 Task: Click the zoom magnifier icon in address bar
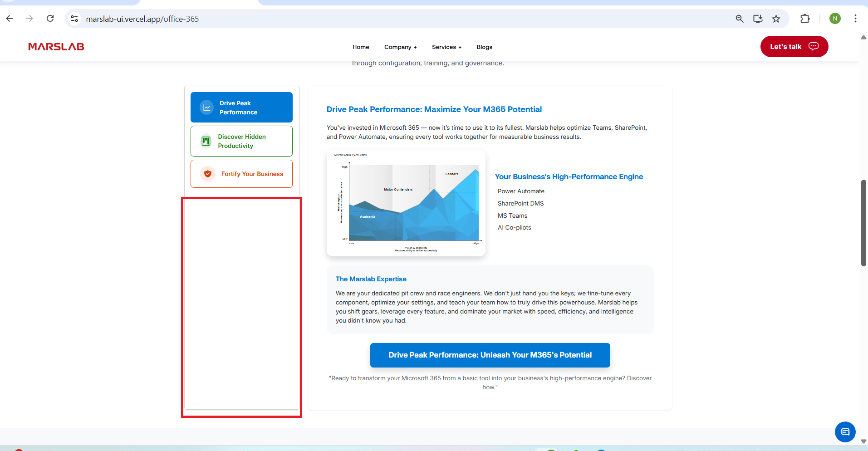click(740, 19)
